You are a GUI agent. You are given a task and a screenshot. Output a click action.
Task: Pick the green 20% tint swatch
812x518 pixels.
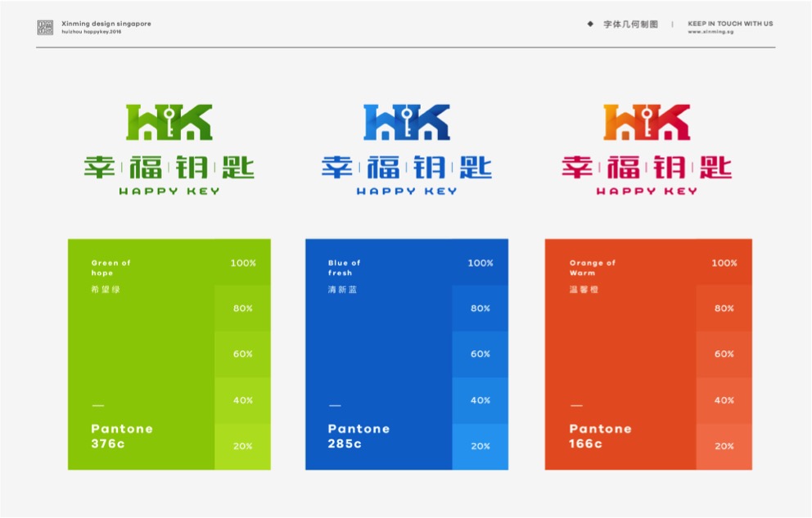coord(242,446)
